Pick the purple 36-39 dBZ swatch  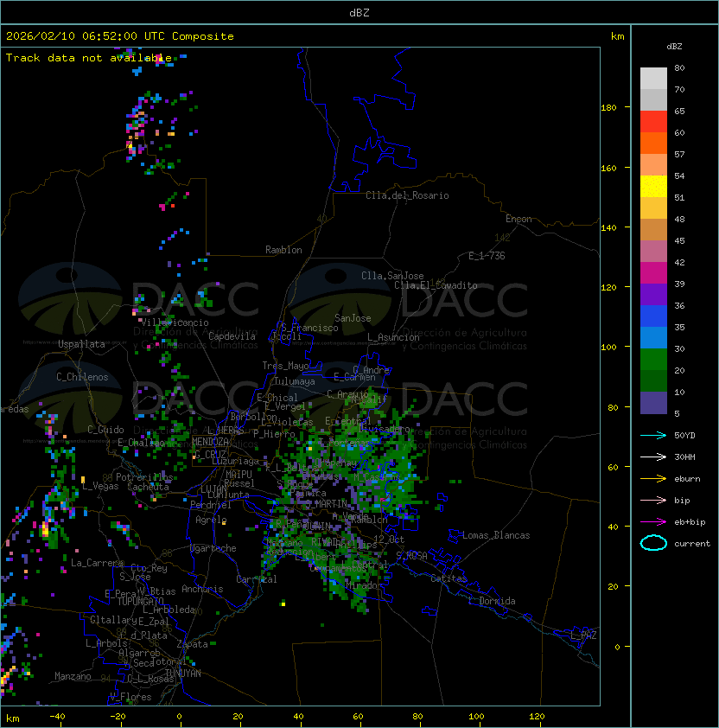pos(653,294)
